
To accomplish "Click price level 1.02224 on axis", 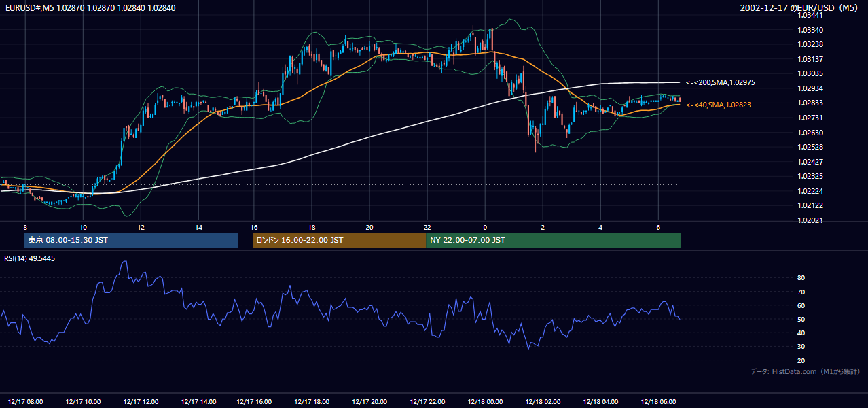I will coord(810,191).
